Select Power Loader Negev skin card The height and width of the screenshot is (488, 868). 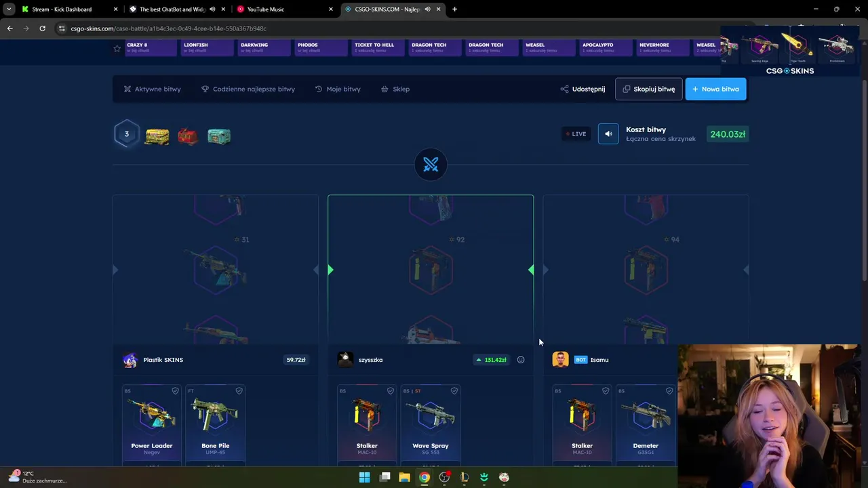[x=152, y=425]
